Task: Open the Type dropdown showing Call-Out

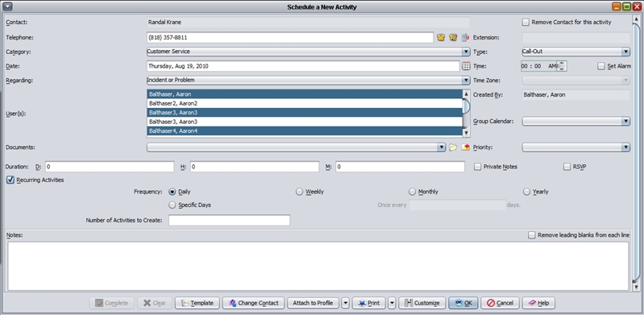Action: 625,52
